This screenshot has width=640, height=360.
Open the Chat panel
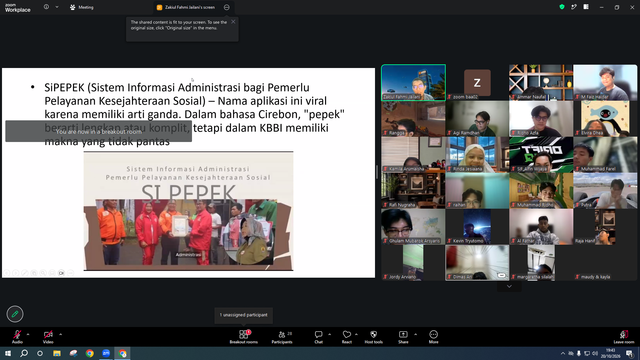[318, 337]
